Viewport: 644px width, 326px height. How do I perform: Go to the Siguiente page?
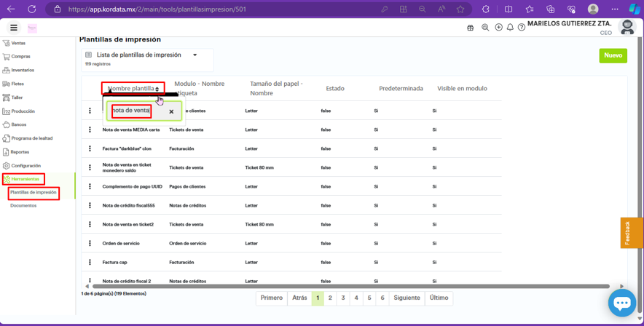point(407,298)
